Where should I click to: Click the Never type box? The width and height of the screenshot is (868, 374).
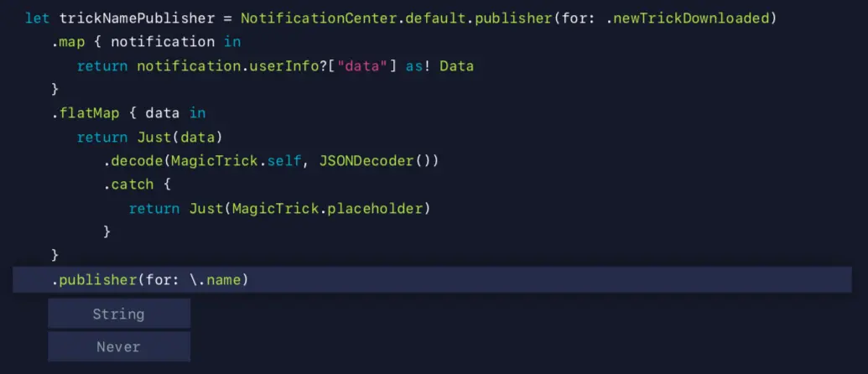pos(119,347)
